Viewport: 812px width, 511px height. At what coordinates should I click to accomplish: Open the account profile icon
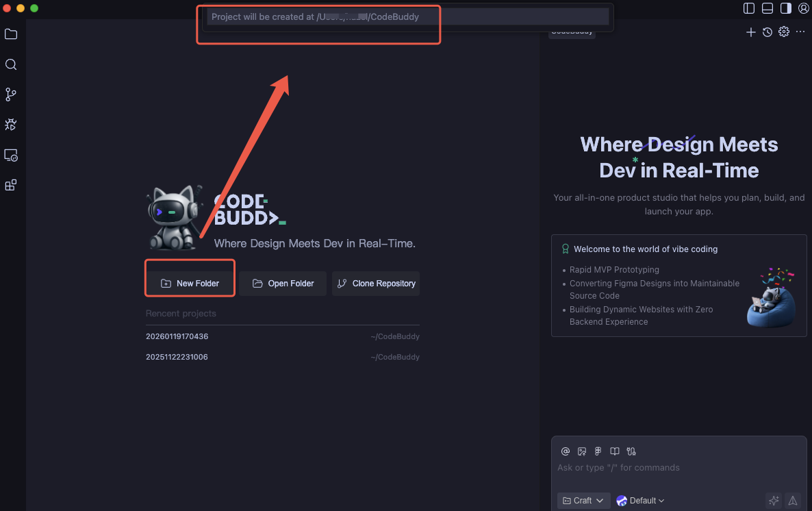(x=803, y=8)
